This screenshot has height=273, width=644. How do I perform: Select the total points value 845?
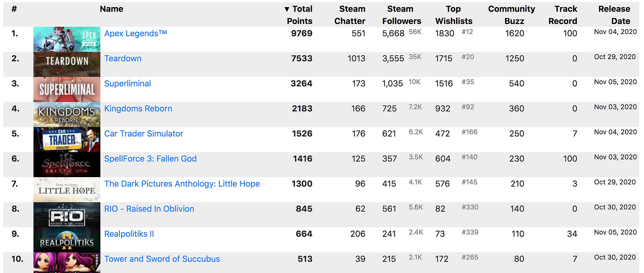304,209
